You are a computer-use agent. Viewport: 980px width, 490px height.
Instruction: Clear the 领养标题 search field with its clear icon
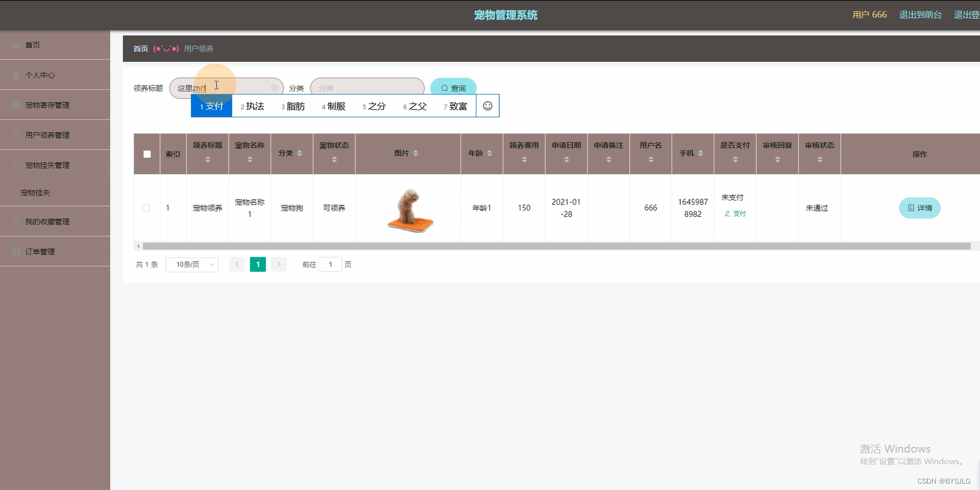click(x=275, y=88)
